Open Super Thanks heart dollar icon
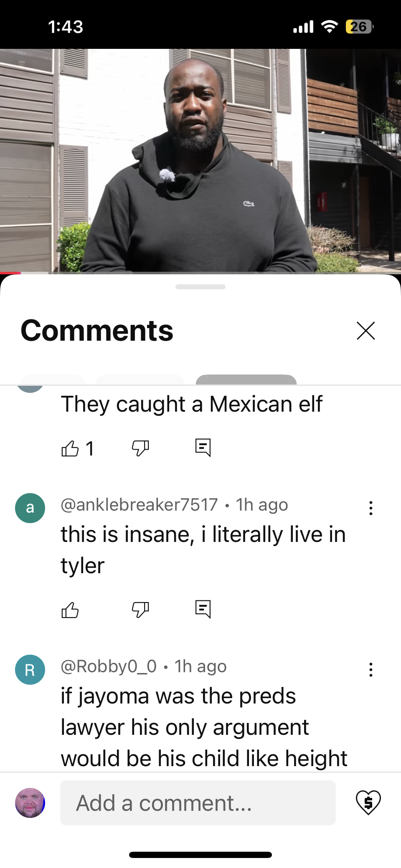 (368, 802)
